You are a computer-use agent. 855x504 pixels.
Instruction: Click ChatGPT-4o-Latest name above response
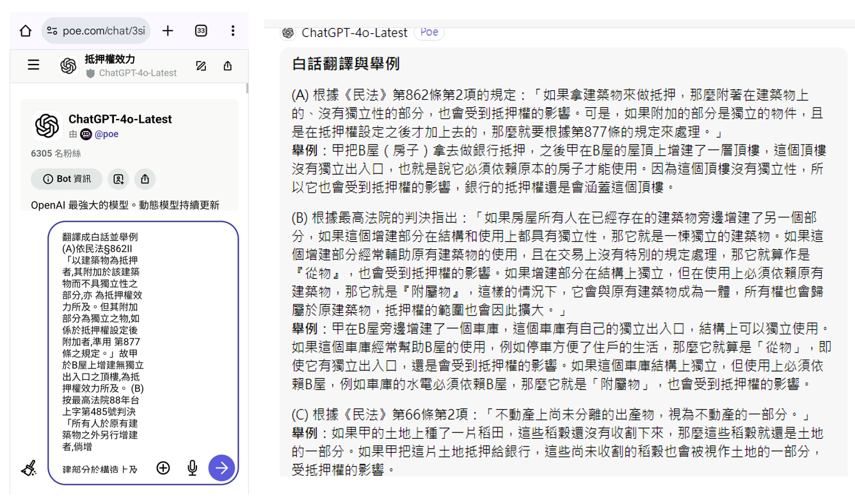point(355,33)
